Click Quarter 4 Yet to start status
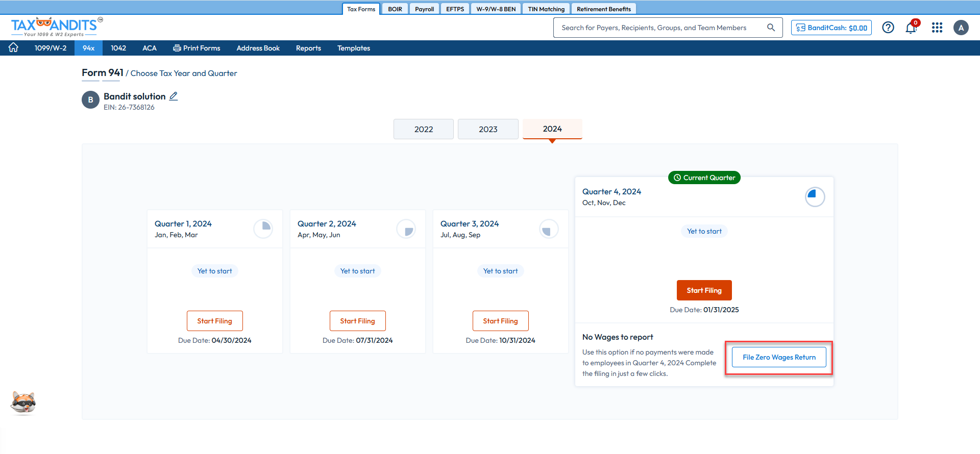Image resolution: width=980 pixels, height=454 pixels. [x=704, y=231]
